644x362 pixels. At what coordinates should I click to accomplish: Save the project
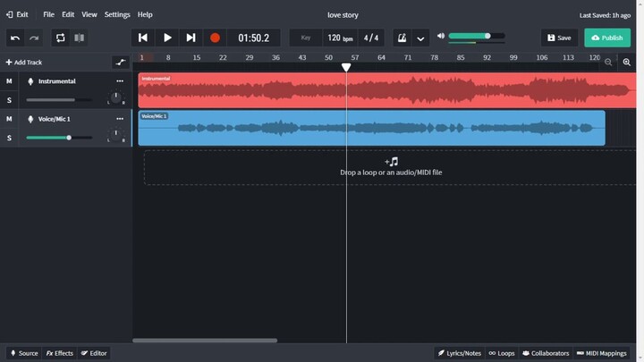click(x=559, y=38)
